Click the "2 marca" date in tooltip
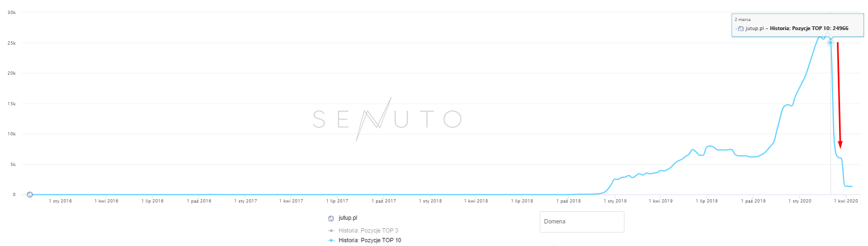The height and width of the screenshot is (246, 868). click(743, 19)
